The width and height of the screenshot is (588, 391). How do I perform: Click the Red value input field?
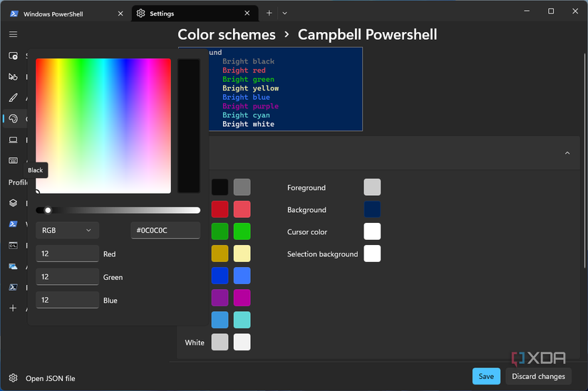click(67, 254)
